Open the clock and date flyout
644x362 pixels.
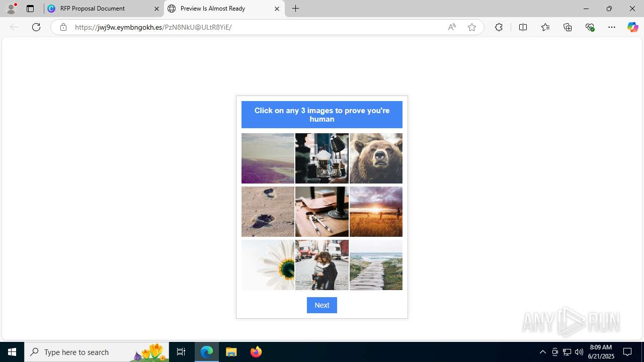pos(602,352)
